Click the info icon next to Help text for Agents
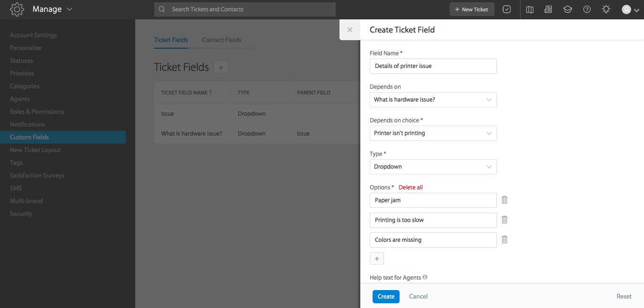 pyautogui.click(x=425, y=277)
